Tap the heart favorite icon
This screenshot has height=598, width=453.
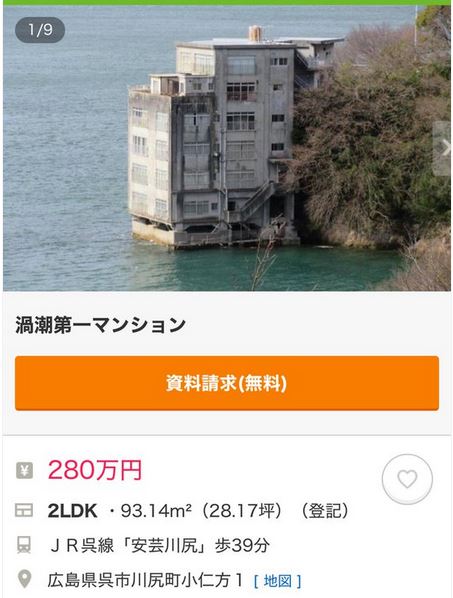[407, 479]
